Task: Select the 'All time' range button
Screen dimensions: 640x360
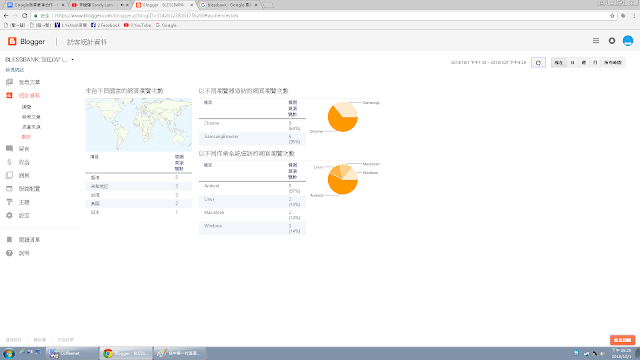Action: pyautogui.click(x=613, y=62)
